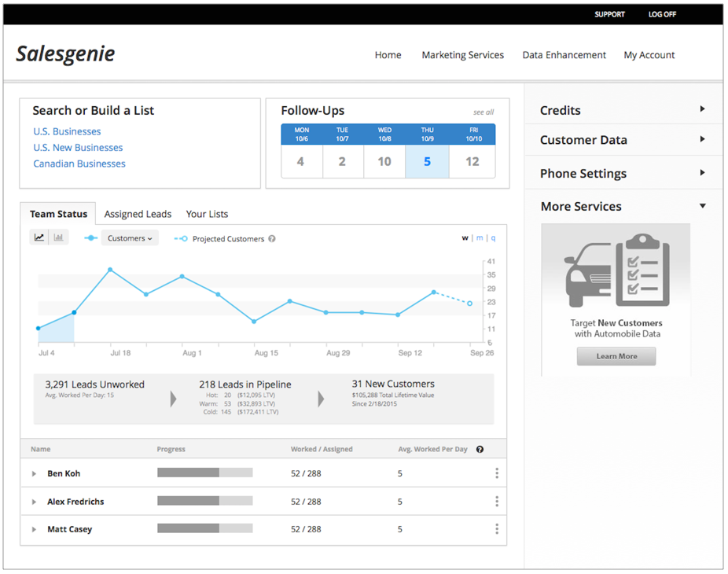Click Matt Casey progress bar
This screenshot has height=574, width=728.
pos(204,528)
